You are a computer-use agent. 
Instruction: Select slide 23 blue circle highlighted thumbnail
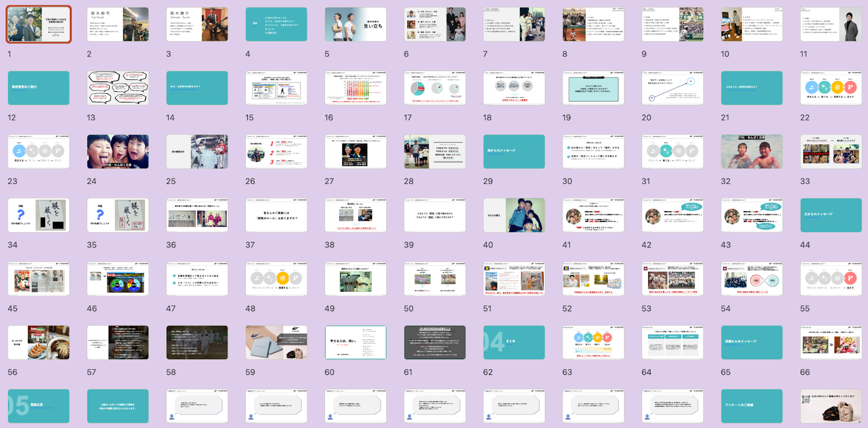click(x=39, y=151)
